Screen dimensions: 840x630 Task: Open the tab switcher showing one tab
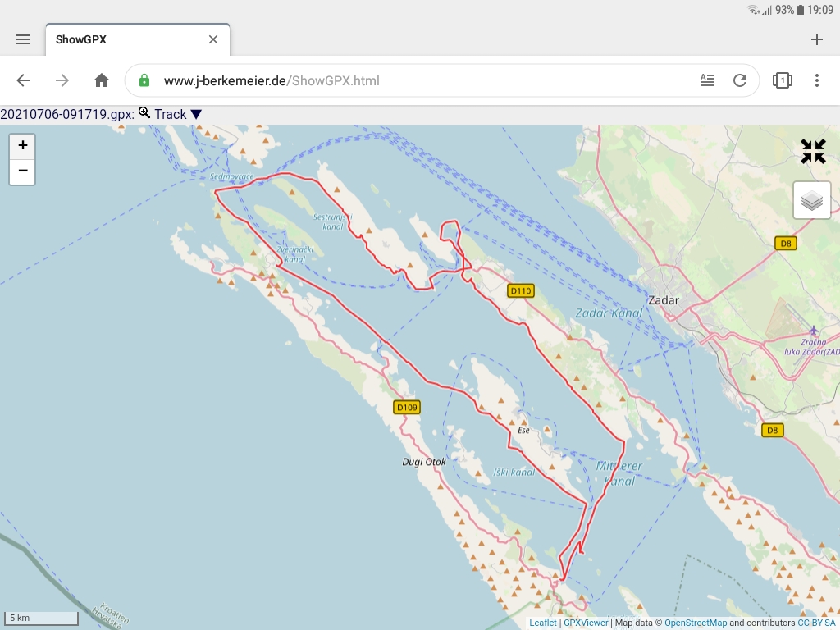click(782, 80)
